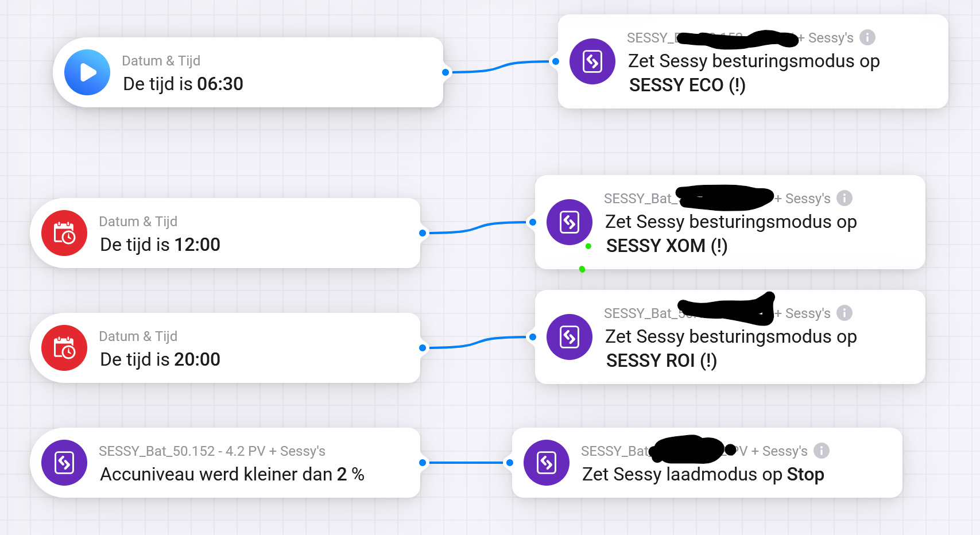Open info icon on SESSY ROI card
Image resolution: width=980 pixels, height=535 pixels.
click(845, 313)
